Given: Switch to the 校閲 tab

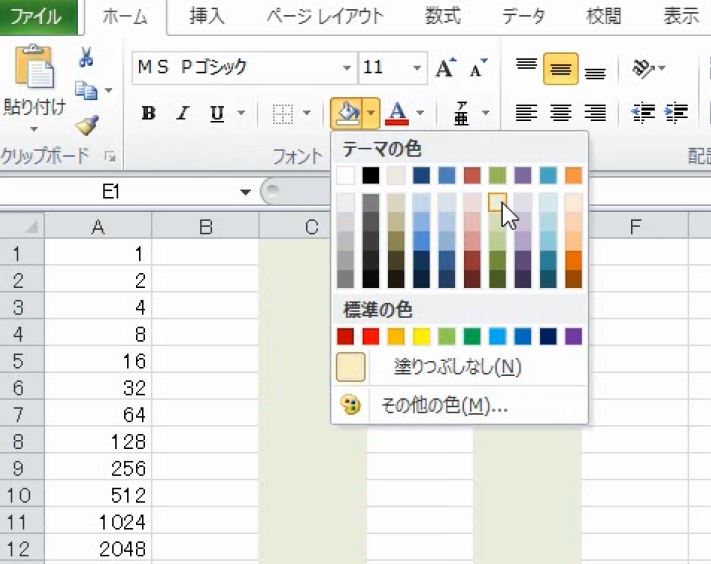Looking at the screenshot, I should tap(603, 16).
